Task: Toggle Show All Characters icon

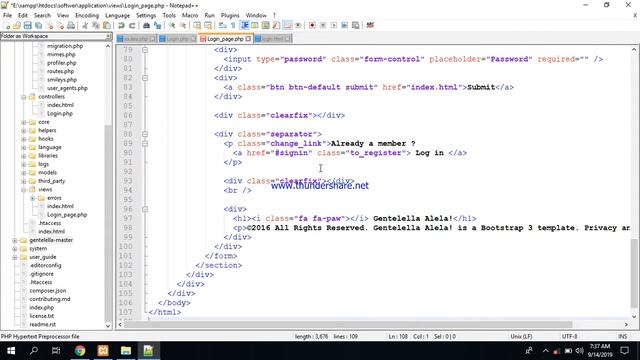Action: click(x=233, y=25)
